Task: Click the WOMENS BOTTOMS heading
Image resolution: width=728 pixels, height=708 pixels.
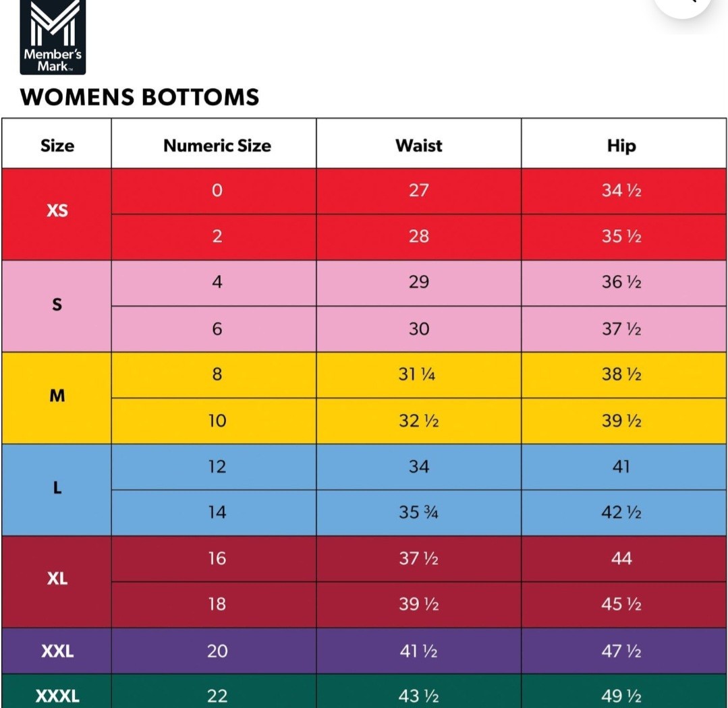Action: pyautogui.click(x=140, y=97)
